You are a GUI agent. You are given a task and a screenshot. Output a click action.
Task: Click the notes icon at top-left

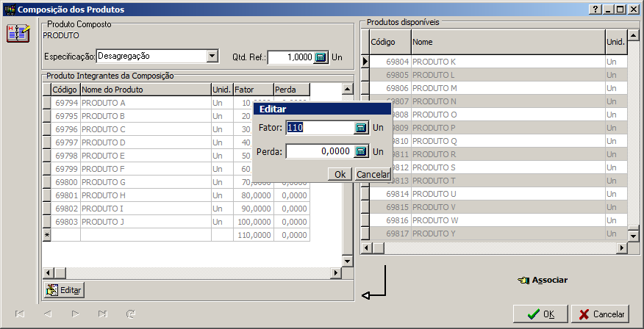point(18,33)
